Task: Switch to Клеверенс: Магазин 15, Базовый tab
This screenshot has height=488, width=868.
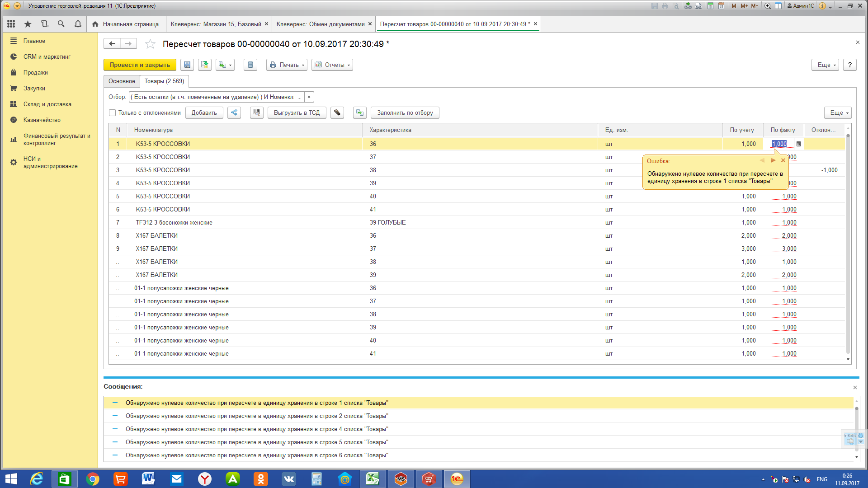Action: click(x=216, y=24)
